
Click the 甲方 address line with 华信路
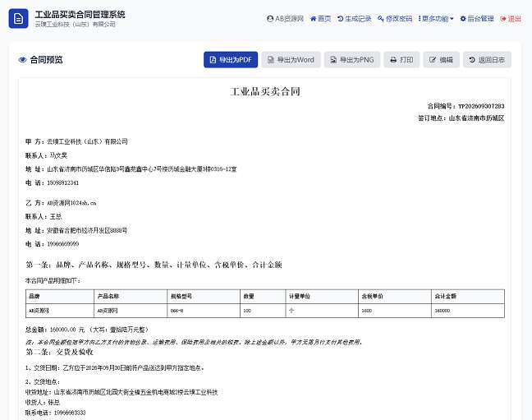pyautogui.click(x=131, y=169)
